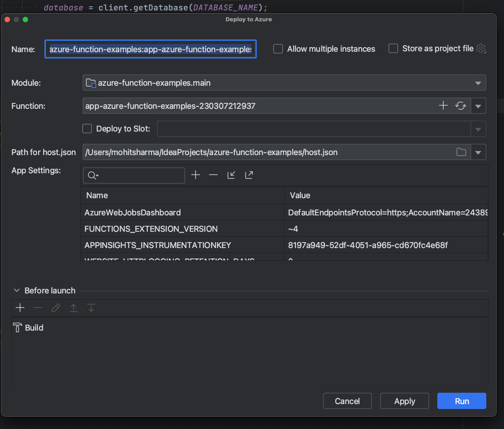
Task: Run the Deploy to Azure configuration
Action: (x=461, y=401)
